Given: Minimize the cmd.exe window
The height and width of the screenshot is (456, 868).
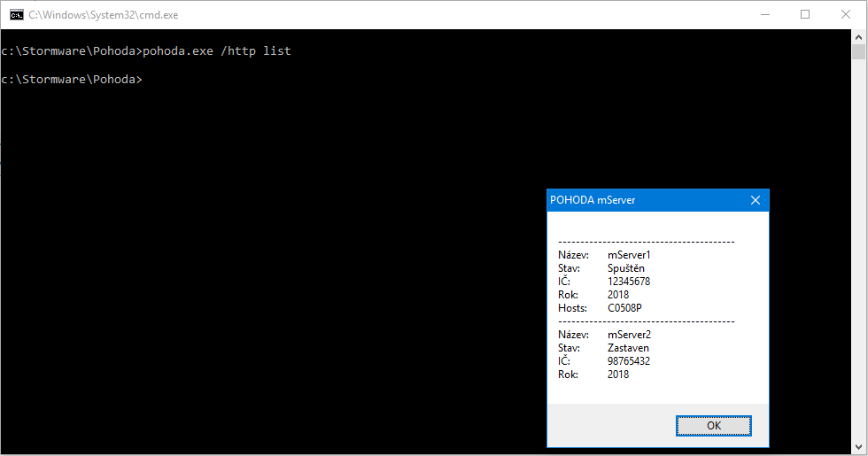Looking at the screenshot, I should click(765, 14).
